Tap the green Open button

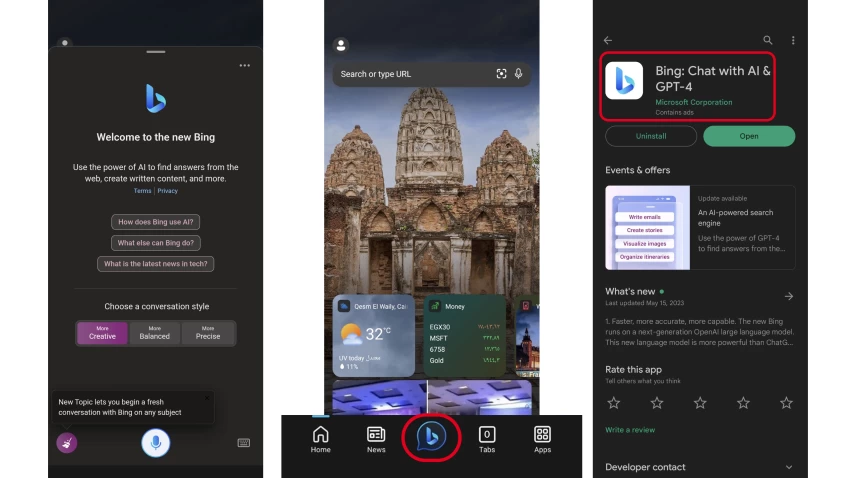point(749,136)
